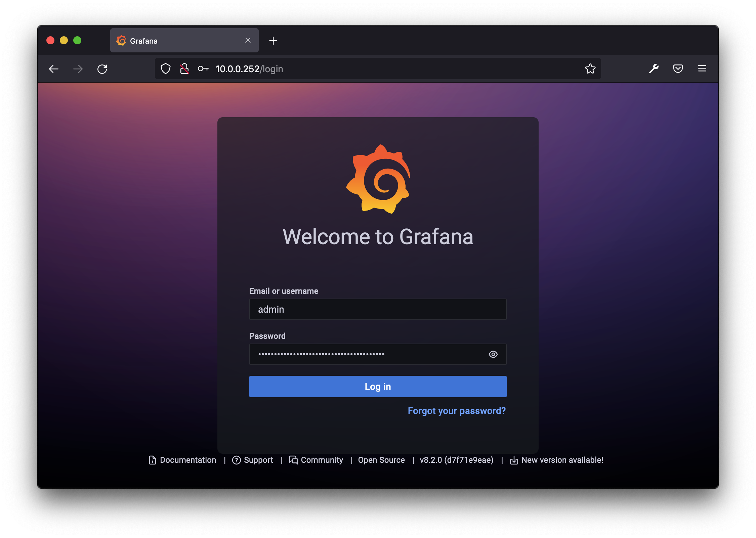Open Forgot your password link
756x538 pixels.
pos(457,411)
